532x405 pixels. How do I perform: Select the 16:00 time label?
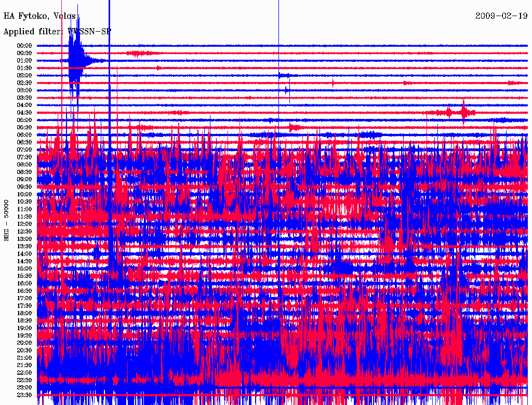point(24,283)
